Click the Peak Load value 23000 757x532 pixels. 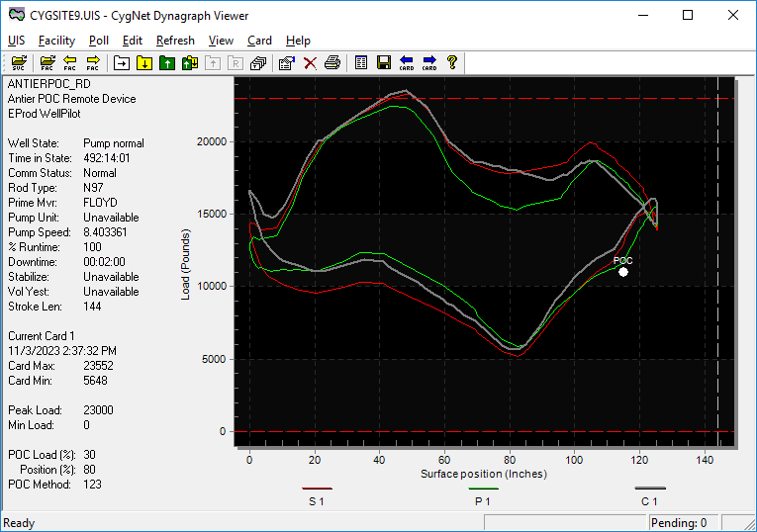pos(99,410)
